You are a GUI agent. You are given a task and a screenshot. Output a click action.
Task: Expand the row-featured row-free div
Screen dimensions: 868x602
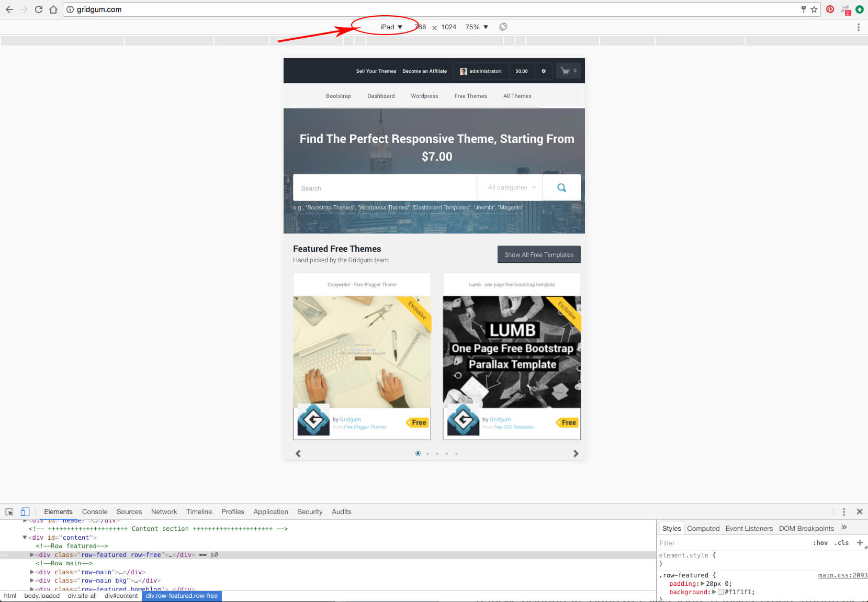[32, 555]
